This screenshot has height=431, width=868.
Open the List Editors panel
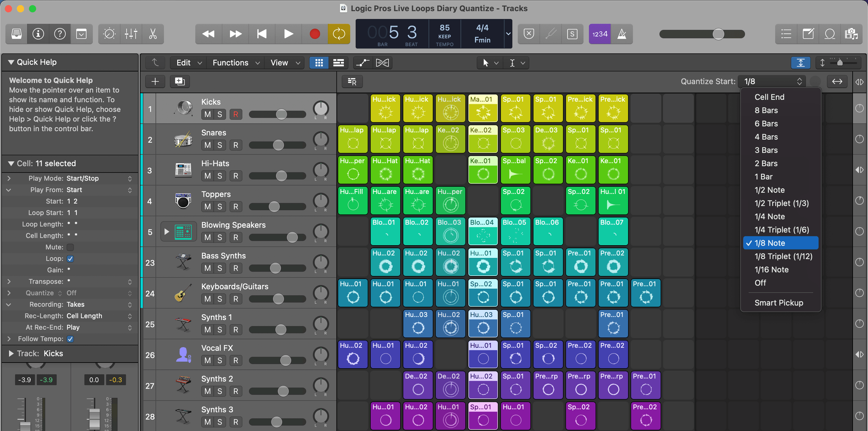click(x=786, y=34)
